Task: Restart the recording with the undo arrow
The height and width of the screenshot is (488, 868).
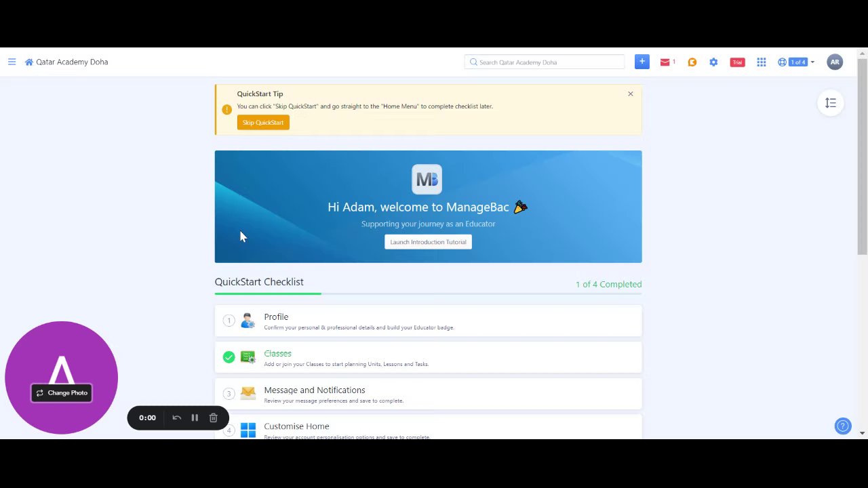Action: click(176, 418)
